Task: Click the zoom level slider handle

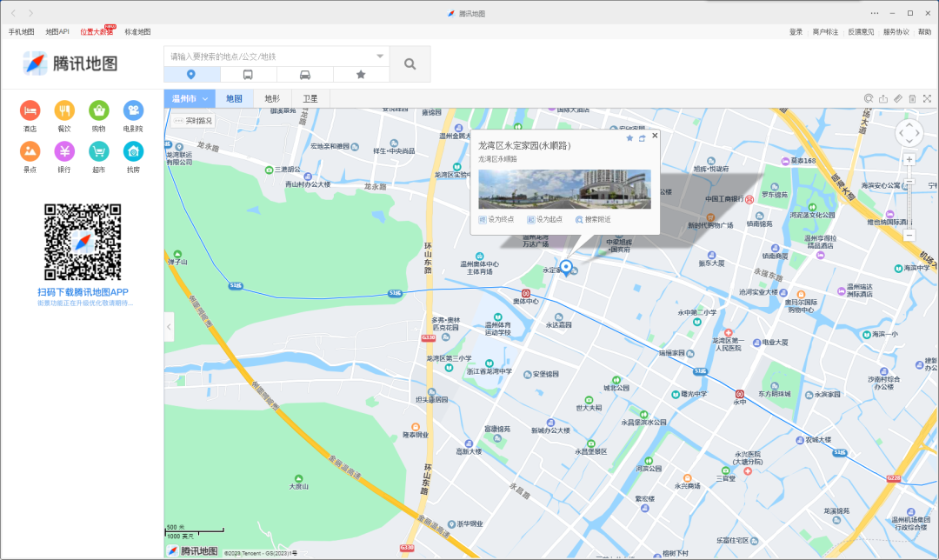Action: pos(909,182)
